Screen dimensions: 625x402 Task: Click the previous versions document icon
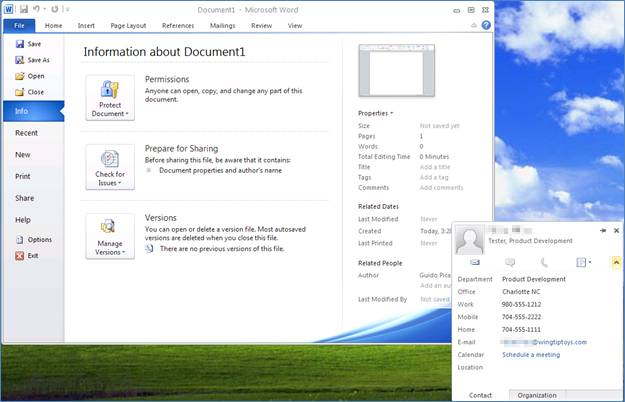click(x=149, y=249)
